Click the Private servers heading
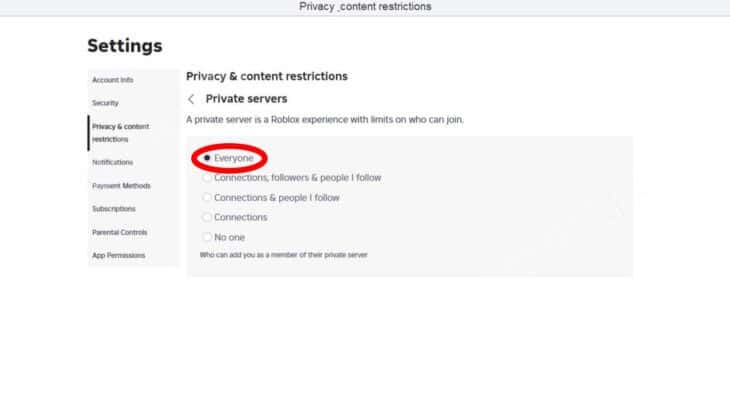The image size is (730, 410). coord(246,99)
